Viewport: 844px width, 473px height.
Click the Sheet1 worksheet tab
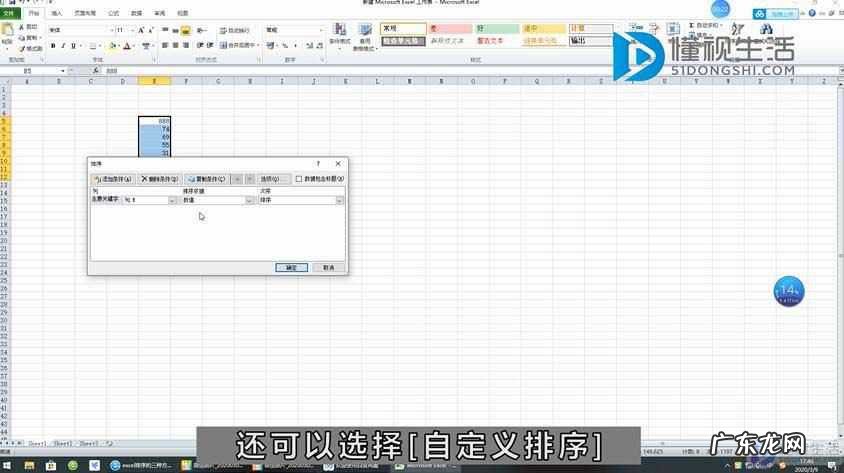(x=37, y=444)
